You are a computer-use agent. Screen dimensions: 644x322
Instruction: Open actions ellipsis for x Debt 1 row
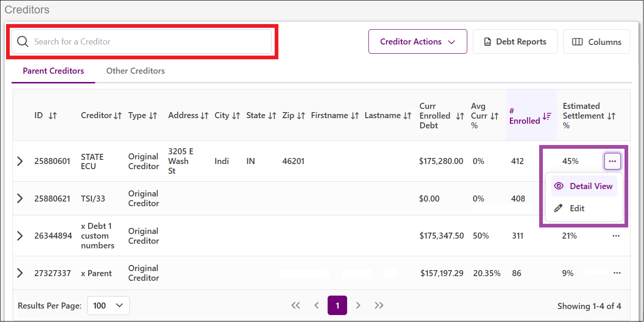tap(616, 236)
